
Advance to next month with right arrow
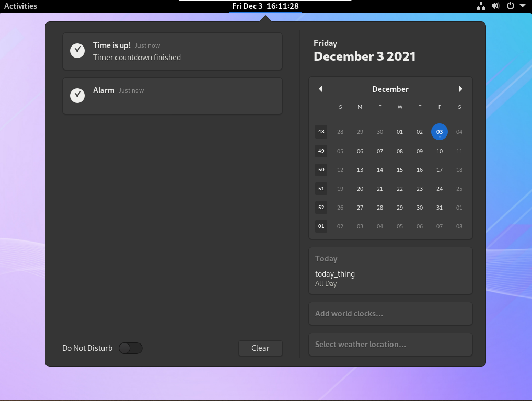point(460,89)
